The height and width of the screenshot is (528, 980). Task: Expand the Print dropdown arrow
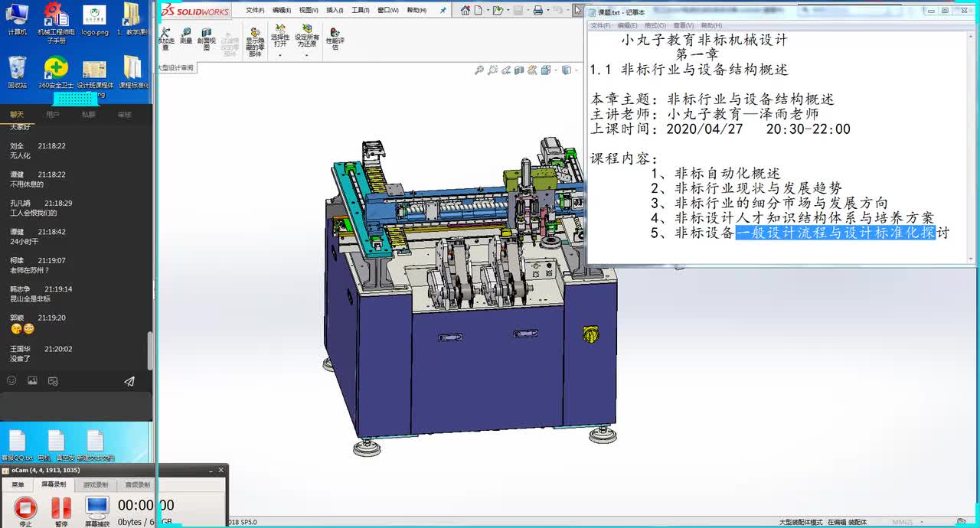(x=548, y=10)
